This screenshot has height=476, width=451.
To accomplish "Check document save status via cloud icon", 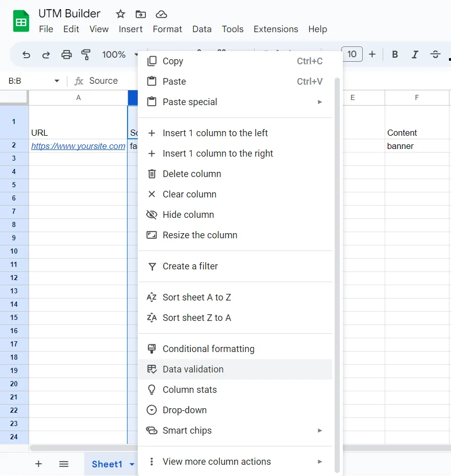I will pos(161,14).
